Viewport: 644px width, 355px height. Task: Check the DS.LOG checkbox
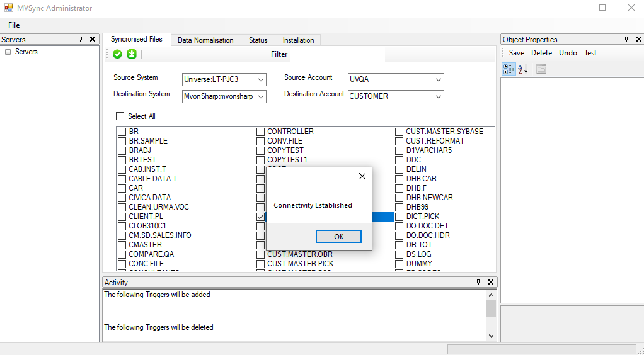400,254
